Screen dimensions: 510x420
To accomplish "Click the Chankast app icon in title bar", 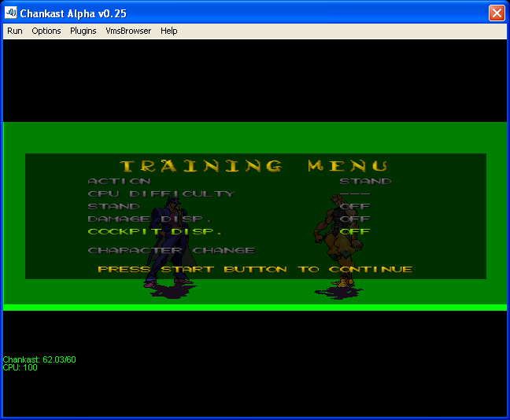I will 11,13.
